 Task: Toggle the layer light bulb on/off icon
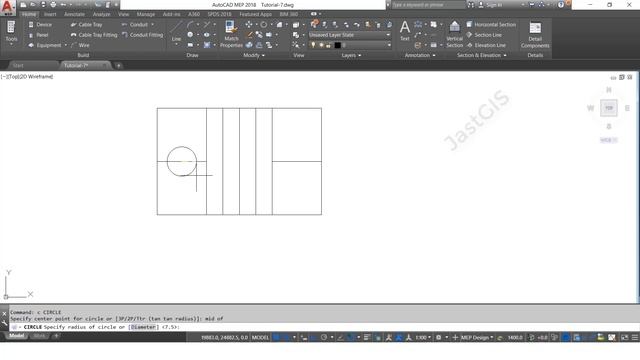(x=313, y=45)
